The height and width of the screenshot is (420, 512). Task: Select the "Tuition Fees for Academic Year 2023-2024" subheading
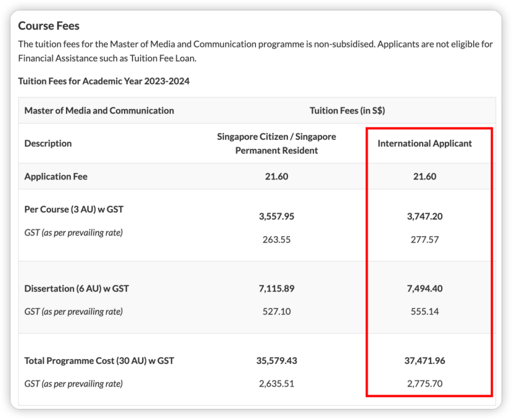tap(104, 81)
